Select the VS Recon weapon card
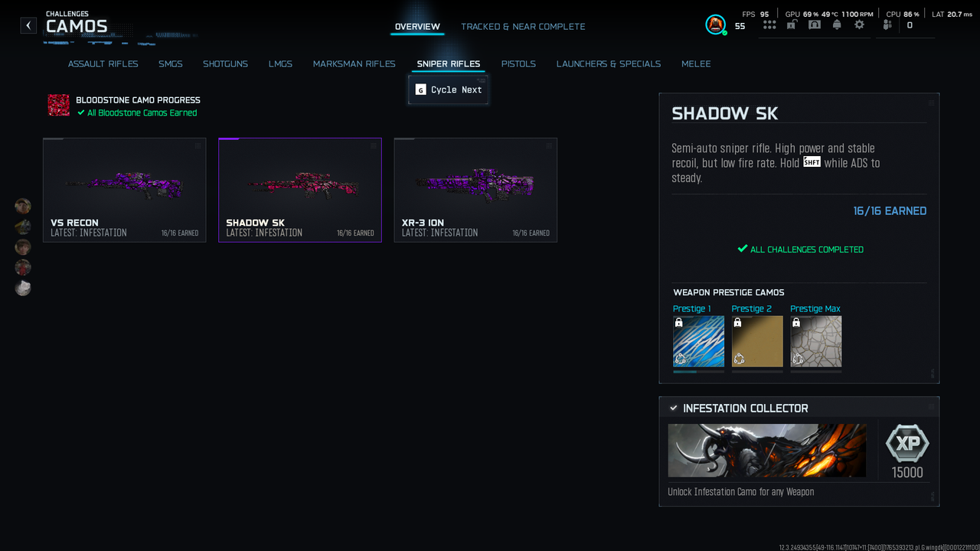Image resolution: width=980 pixels, height=551 pixels. pyautogui.click(x=125, y=190)
